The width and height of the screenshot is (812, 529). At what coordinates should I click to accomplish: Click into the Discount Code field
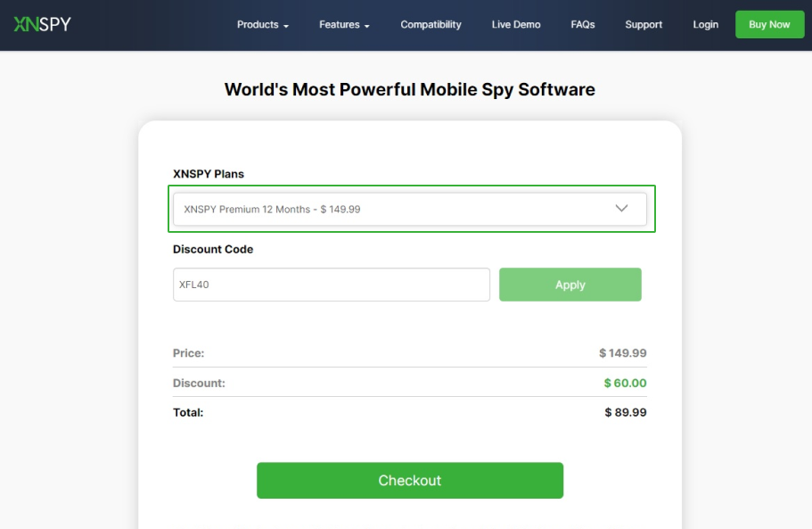pyautogui.click(x=332, y=285)
